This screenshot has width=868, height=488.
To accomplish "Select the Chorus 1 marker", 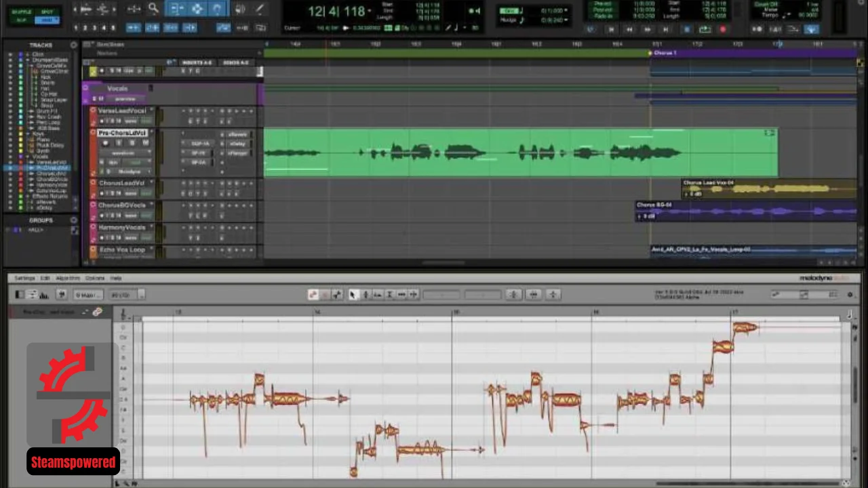I will click(x=664, y=53).
